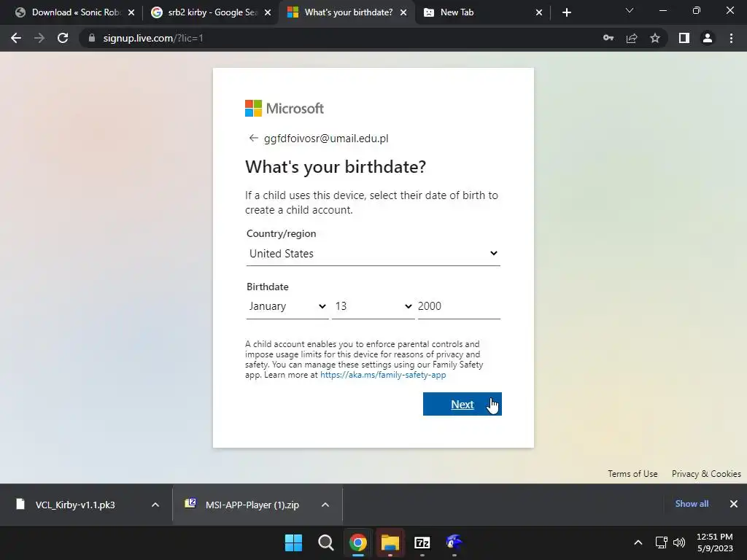Switch to New Tab tab

click(x=482, y=12)
